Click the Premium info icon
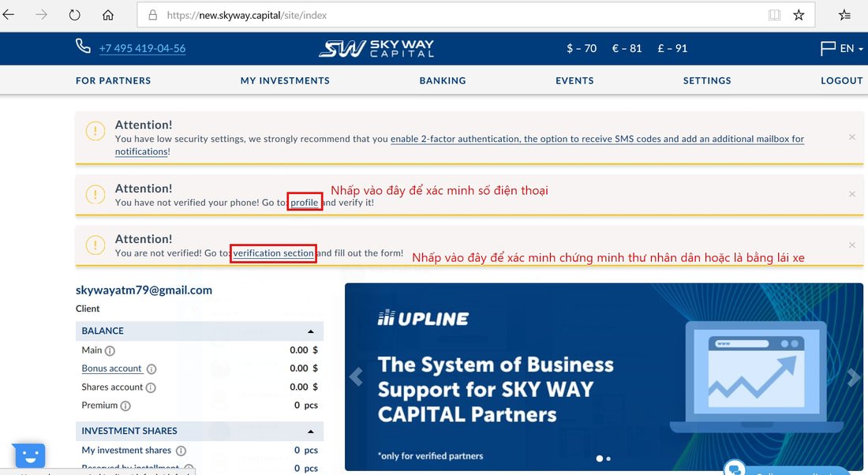The height and width of the screenshot is (475, 868). coord(125,406)
